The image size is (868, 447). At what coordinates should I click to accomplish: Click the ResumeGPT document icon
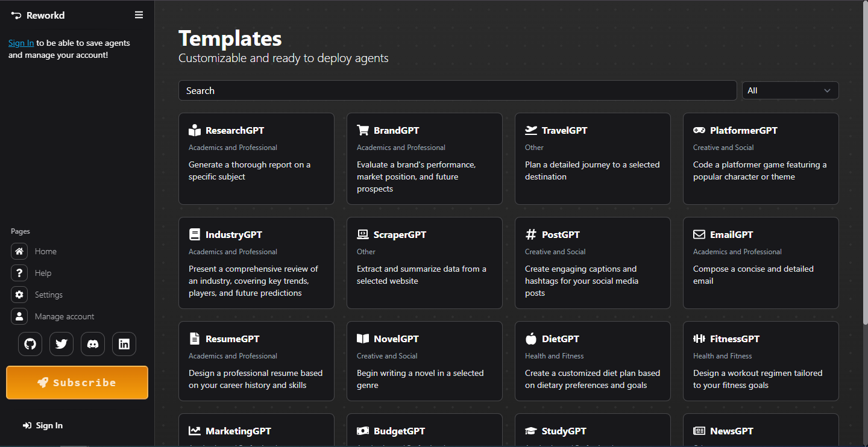click(x=195, y=339)
